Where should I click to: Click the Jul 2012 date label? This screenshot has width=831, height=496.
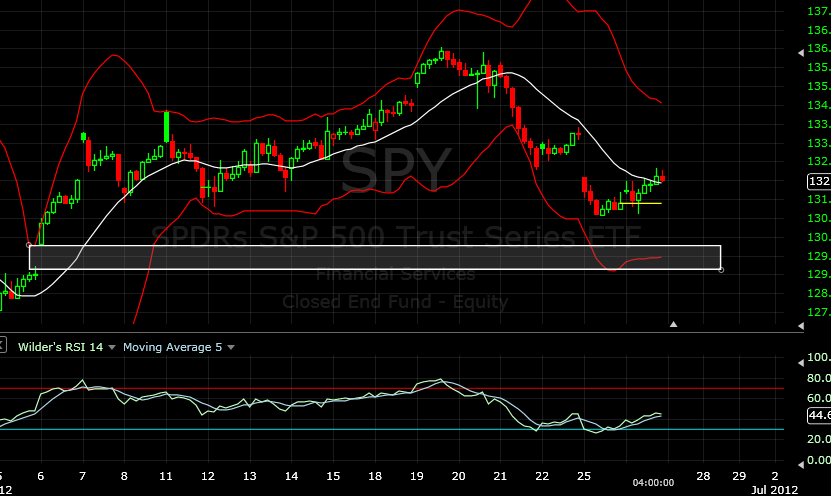coord(774,490)
